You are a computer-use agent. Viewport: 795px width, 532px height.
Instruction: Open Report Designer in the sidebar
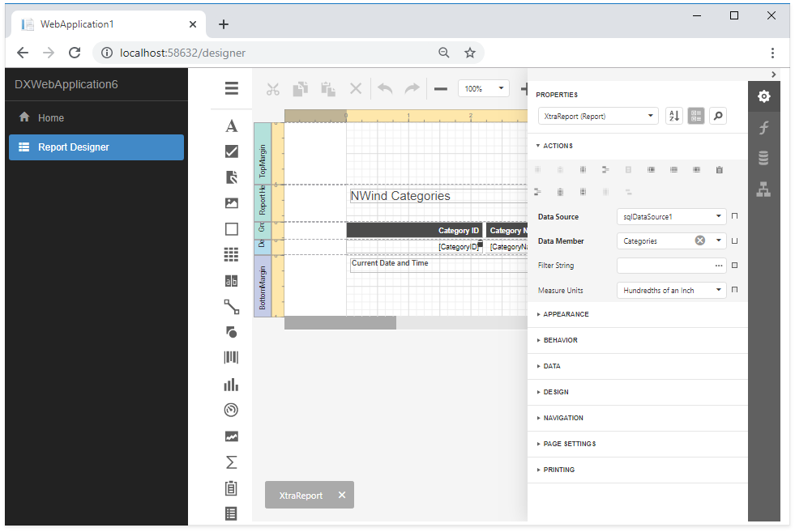(96, 147)
